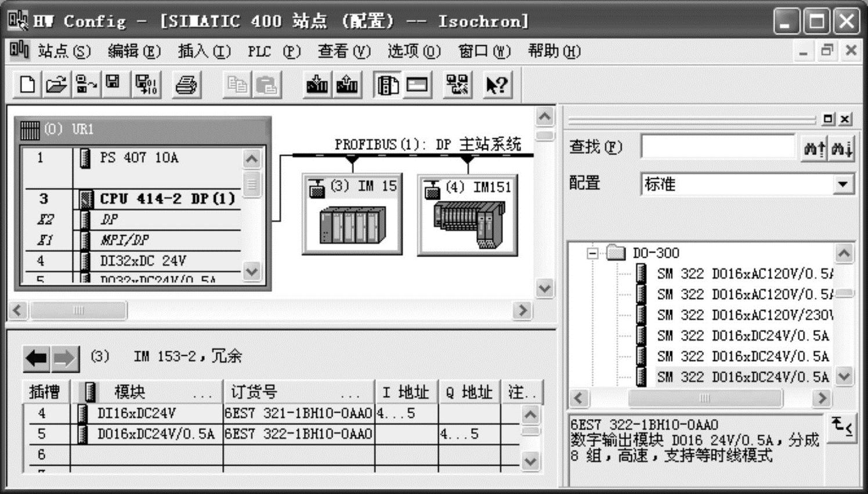Click the catalog tree scroll-up arrow
868x494 pixels.
tap(844, 253)
